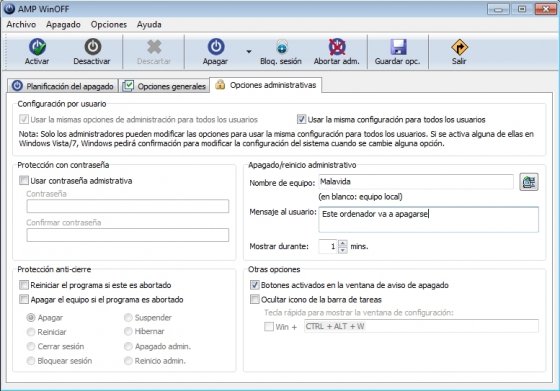560x391 pixels.
Task: Toggle 'Usar la misma configuración para todos los usuarios'
Action: (301, 119)
